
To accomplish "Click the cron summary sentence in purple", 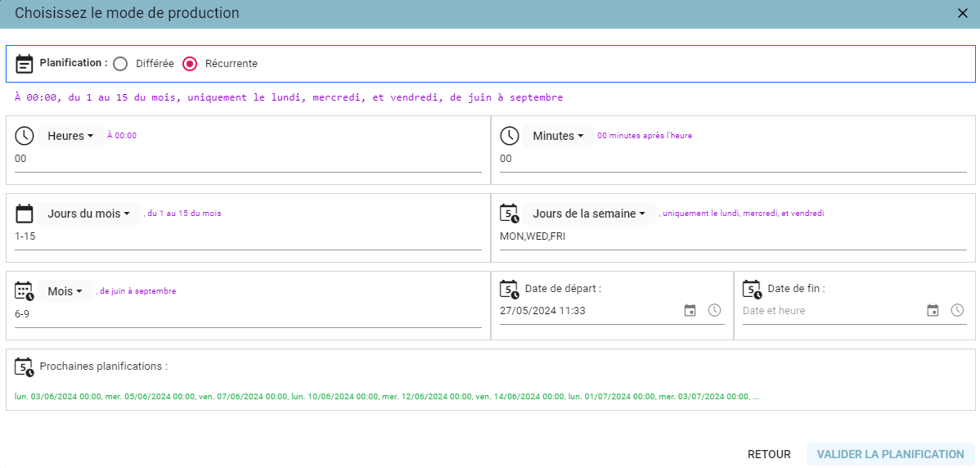I will click(x=289, y=97).
